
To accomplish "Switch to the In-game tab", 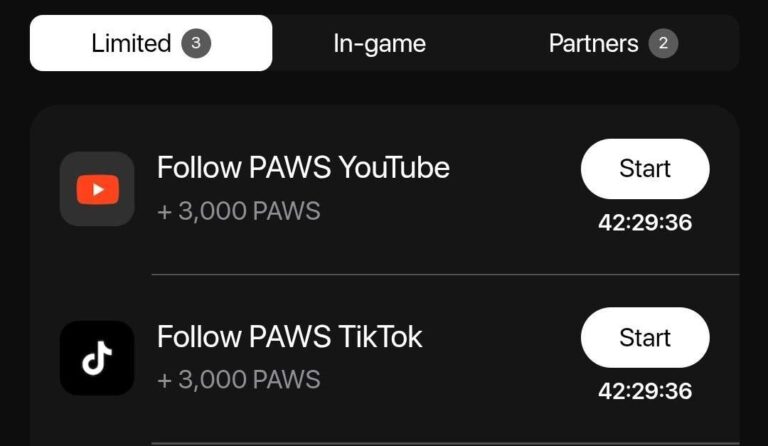I will click(379, 43).
